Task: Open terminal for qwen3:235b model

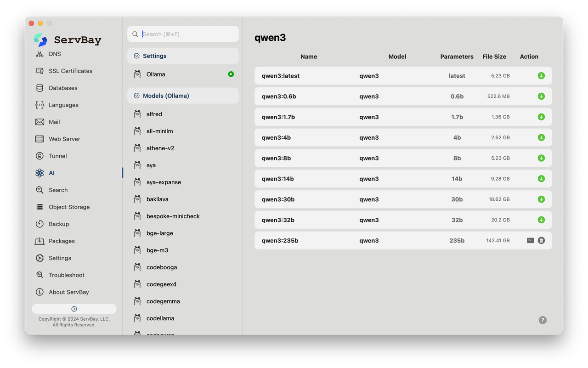Action: 530,240
